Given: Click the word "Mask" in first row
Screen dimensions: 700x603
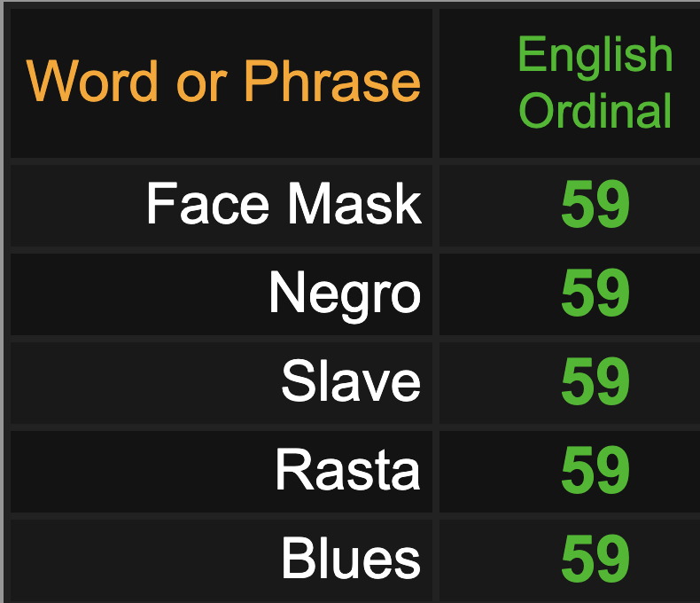Looking at the screenshot, I should 354,204.
